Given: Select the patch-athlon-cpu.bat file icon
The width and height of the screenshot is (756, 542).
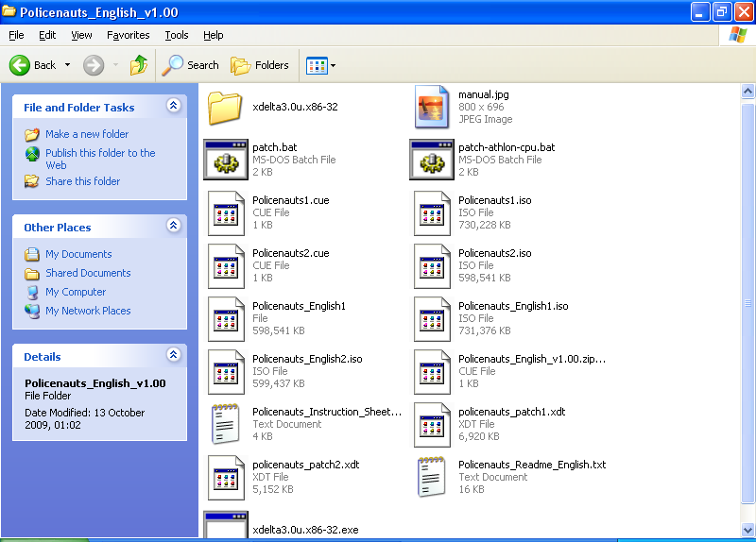Looking at the screenshot, I should [x=432, y=161].
